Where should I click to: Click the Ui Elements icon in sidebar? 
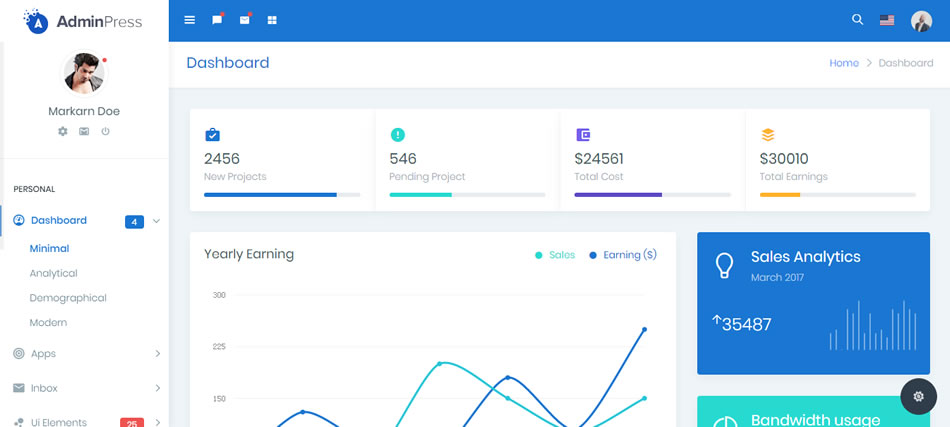tap(19, 422)
